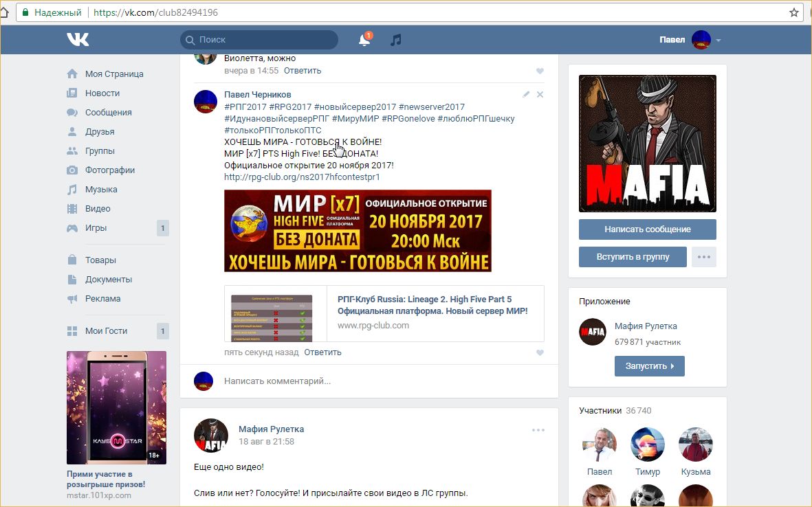Viewport: 812px width, 507px height.
Task: Click the film icon next to Видео
Action: coord(72,208)
